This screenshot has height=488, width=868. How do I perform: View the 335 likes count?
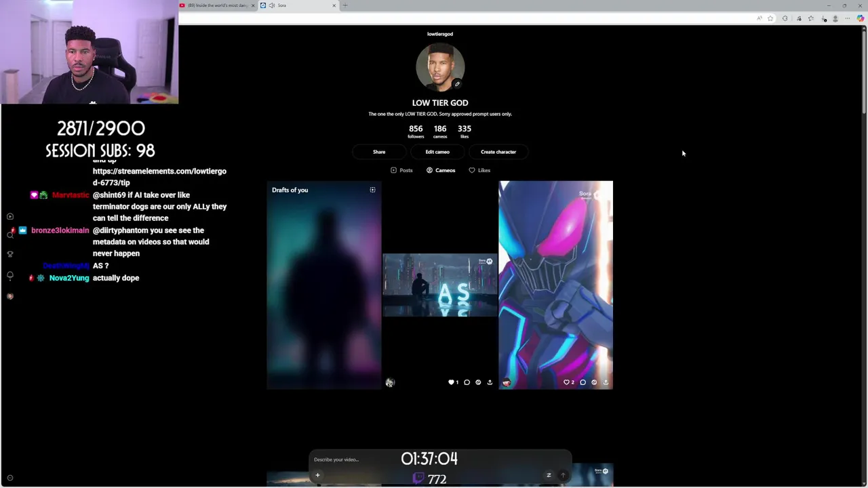pyautogui.click(x=465, y=131)
